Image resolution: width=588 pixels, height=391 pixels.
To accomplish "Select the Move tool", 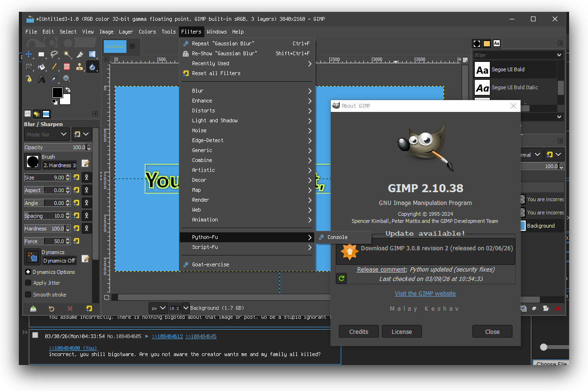I will pyautogui.click(x=29, y=54).
